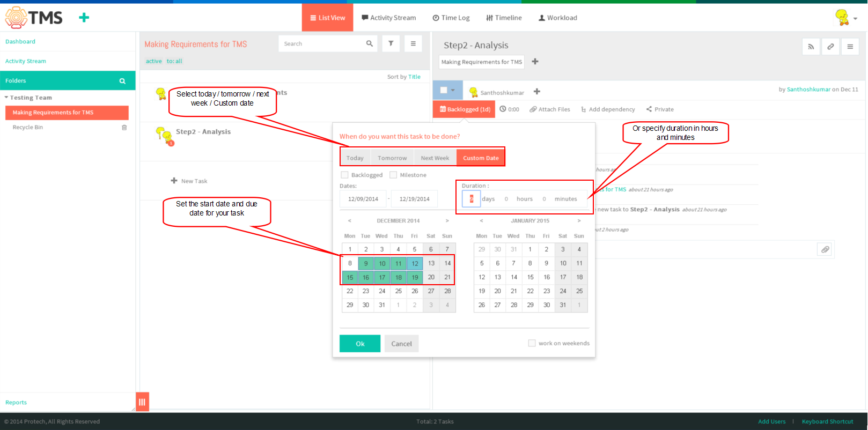
Task: Click the orange collapse sidebar handle
Action: [142, 402]
